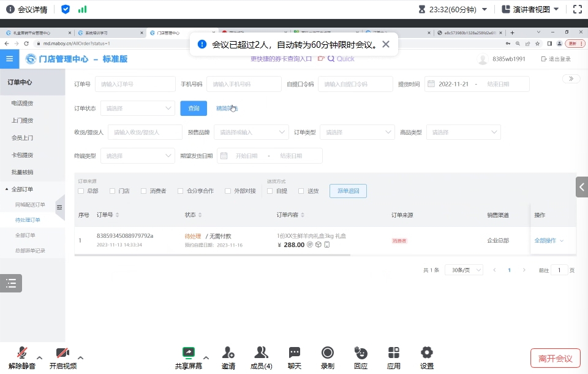This screenshot has width=588, height=374.
Task: Click the 订单号 input field
Action: click(x=135, y=84)
